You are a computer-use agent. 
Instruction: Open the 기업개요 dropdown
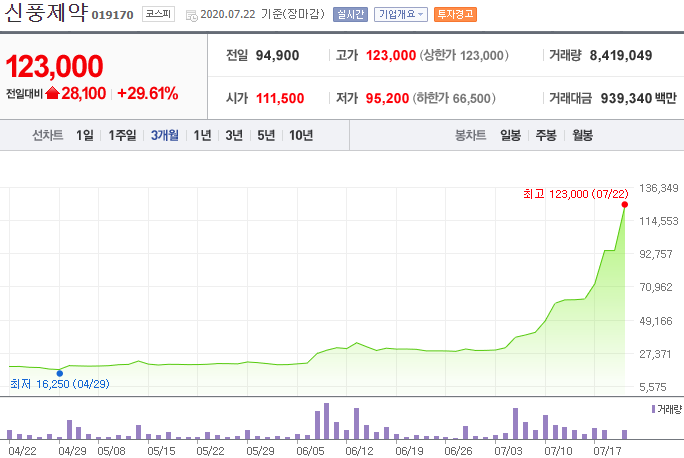pos(400,14)
